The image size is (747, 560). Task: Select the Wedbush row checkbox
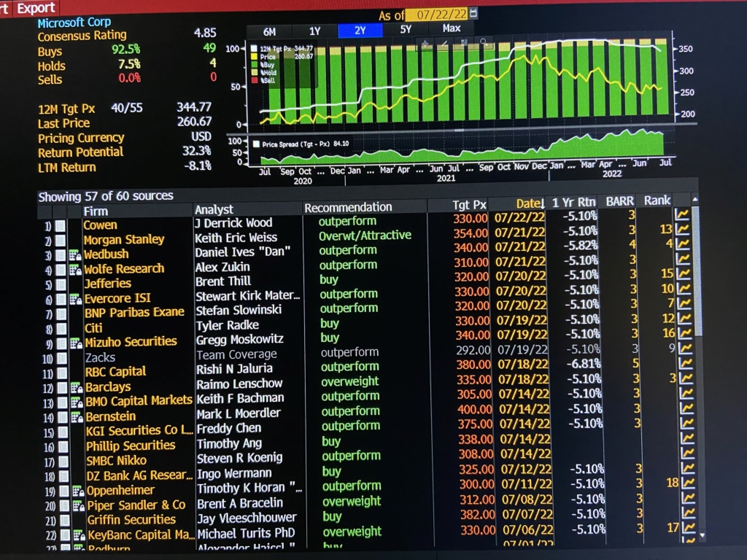pyautogui.click(x=61, y=256)
